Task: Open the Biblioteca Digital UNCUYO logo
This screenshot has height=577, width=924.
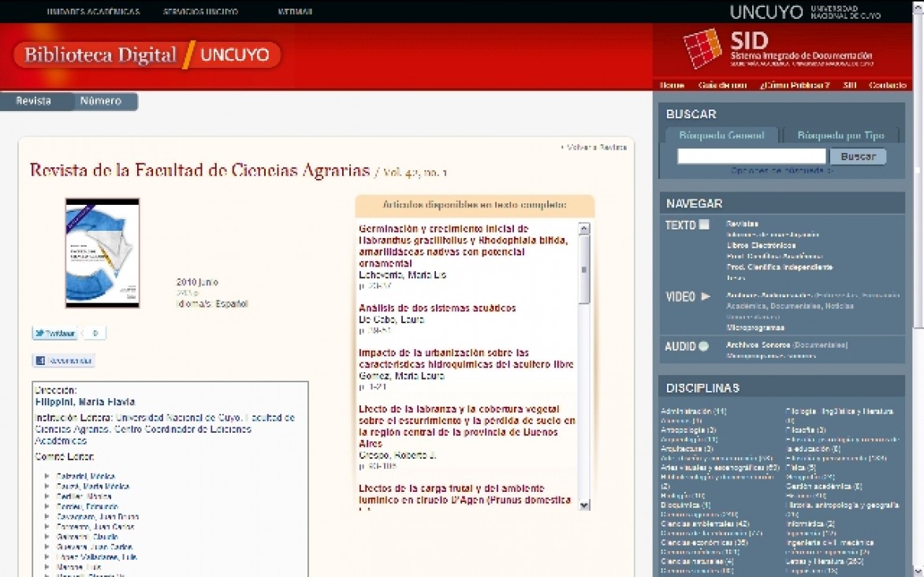Action: (x=147, y=55)
